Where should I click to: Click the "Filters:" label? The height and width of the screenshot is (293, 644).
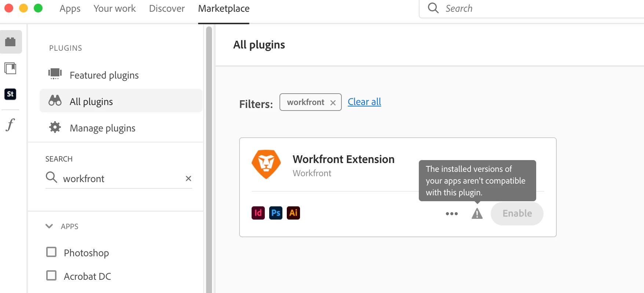point(256,104)
